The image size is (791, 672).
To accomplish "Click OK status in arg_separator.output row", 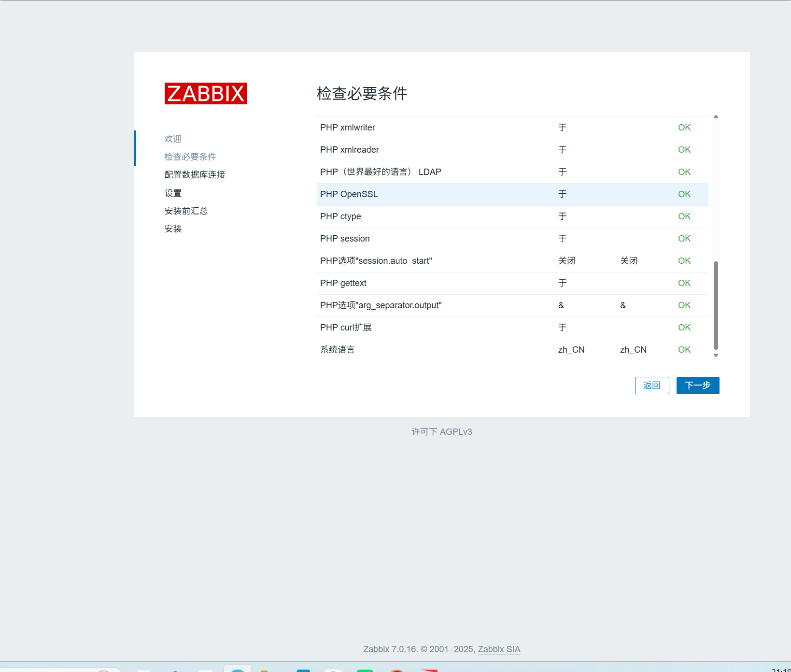I will (684, 305).
